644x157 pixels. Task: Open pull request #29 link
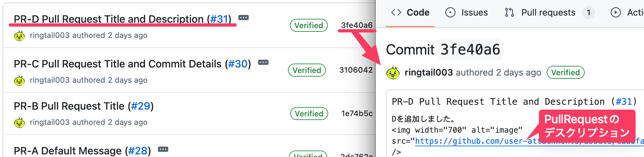(141, 106)
